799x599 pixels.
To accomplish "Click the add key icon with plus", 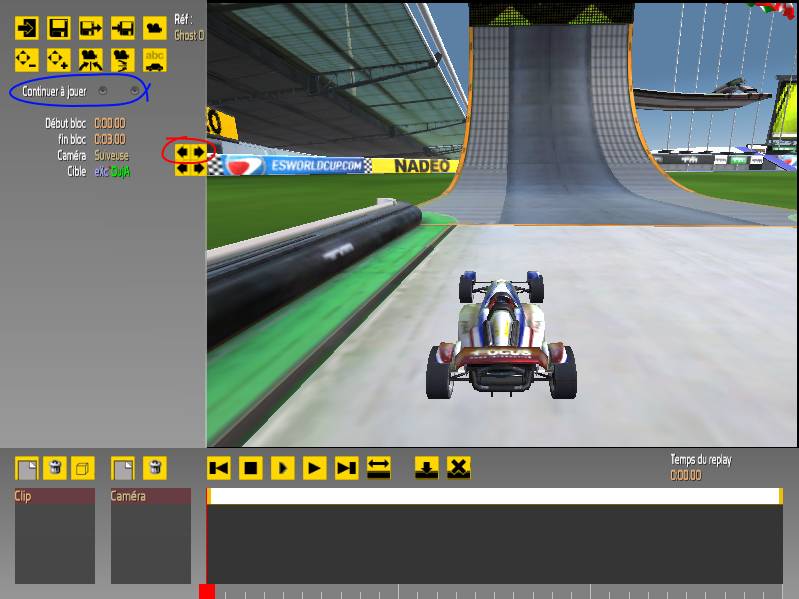I will pyautogui.click(x=59, y=60).
